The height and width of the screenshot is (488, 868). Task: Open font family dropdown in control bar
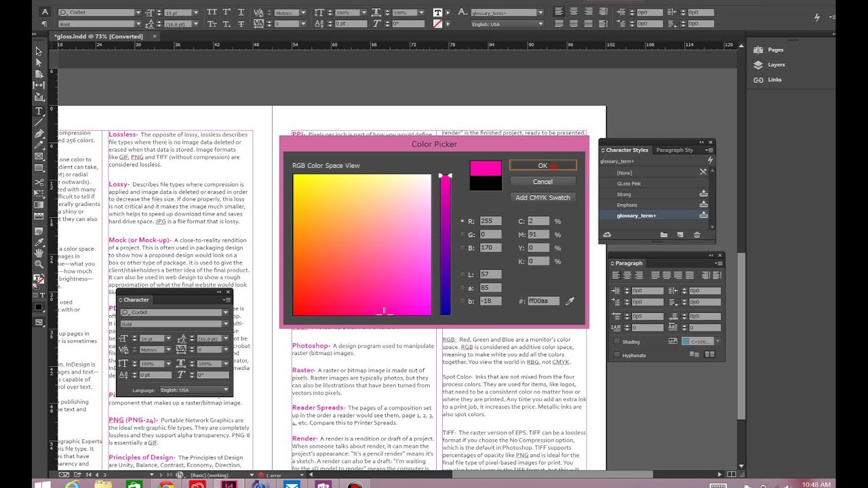138,12
